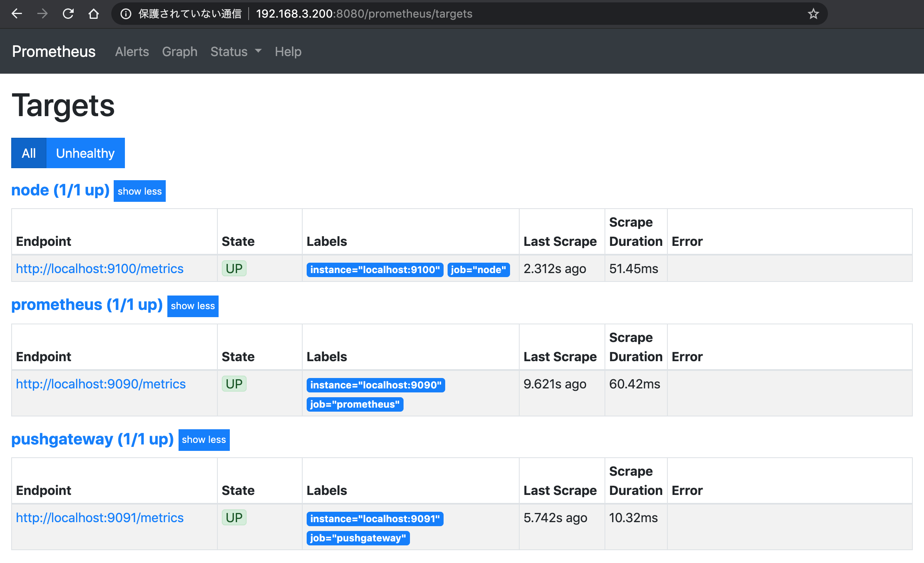Viewport: 924px width, 563px height.
Task: Collapse the node job with show less
Action: [x=140, y=191]
